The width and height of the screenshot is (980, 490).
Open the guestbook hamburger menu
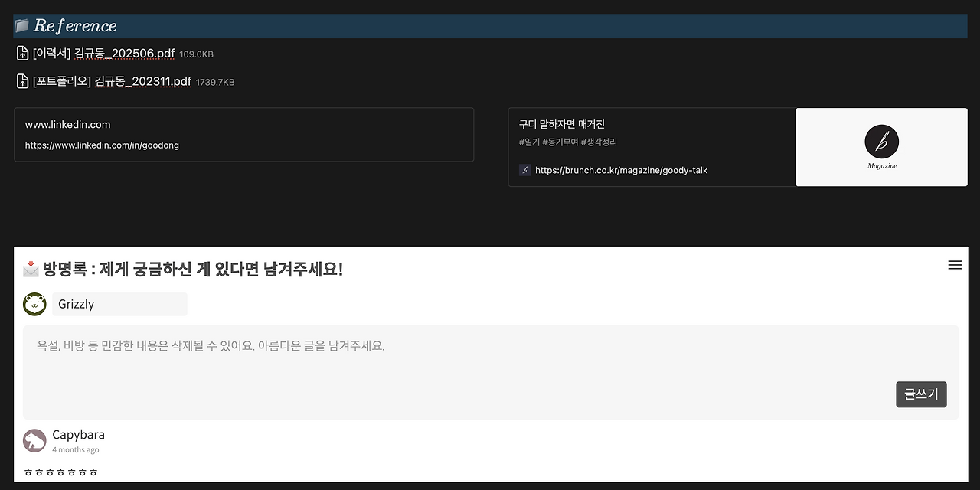coord(955,265)
